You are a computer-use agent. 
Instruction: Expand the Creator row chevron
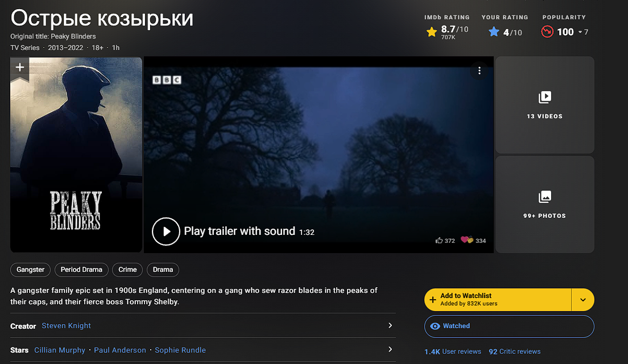click(390, 325)
